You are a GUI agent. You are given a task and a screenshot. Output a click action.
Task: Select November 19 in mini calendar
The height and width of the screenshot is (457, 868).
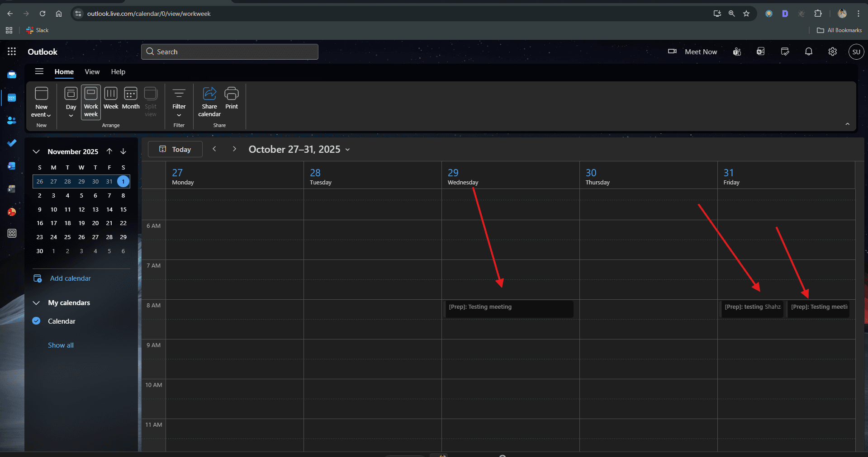pyautogui.click(x=81, y=223)
